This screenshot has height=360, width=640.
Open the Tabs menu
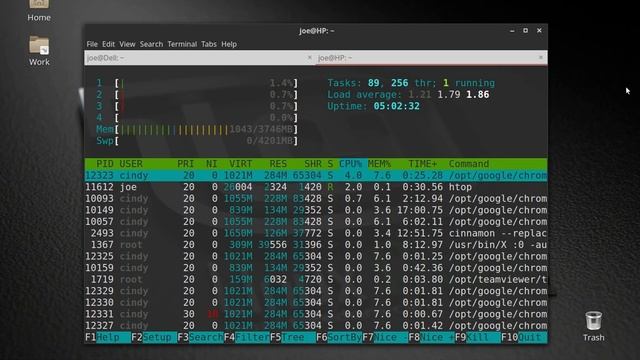pyautogui.click(x=209, y=44)
